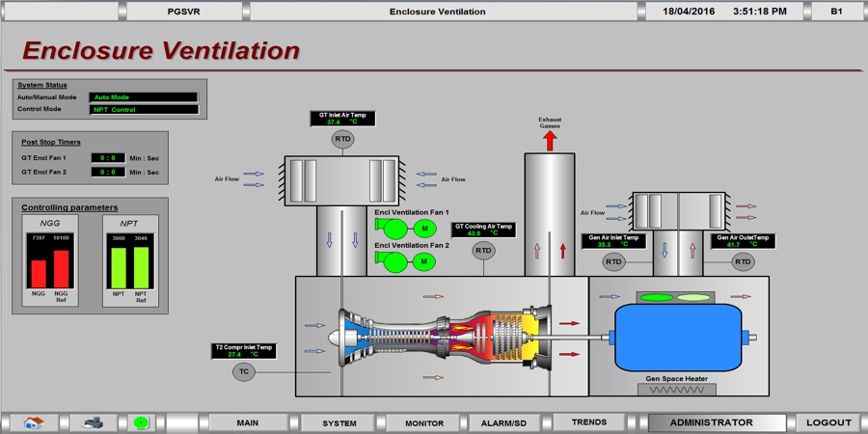
Task: Click the Home icon in bottom bar
Action: point(35,422)
